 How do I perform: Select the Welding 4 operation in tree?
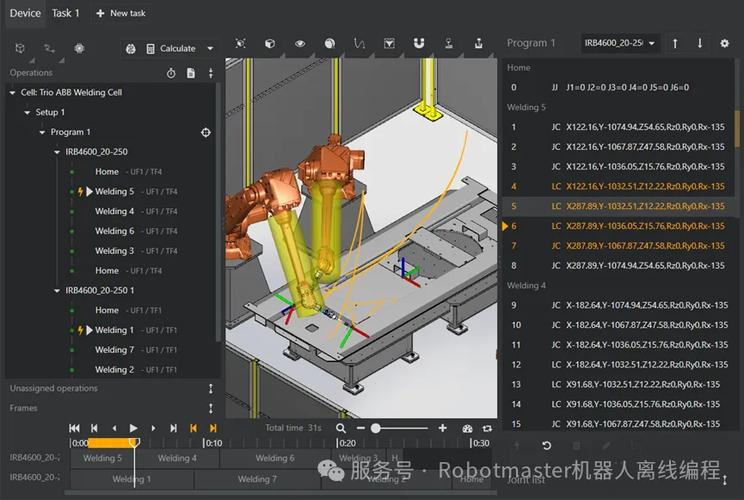point(114,211)
